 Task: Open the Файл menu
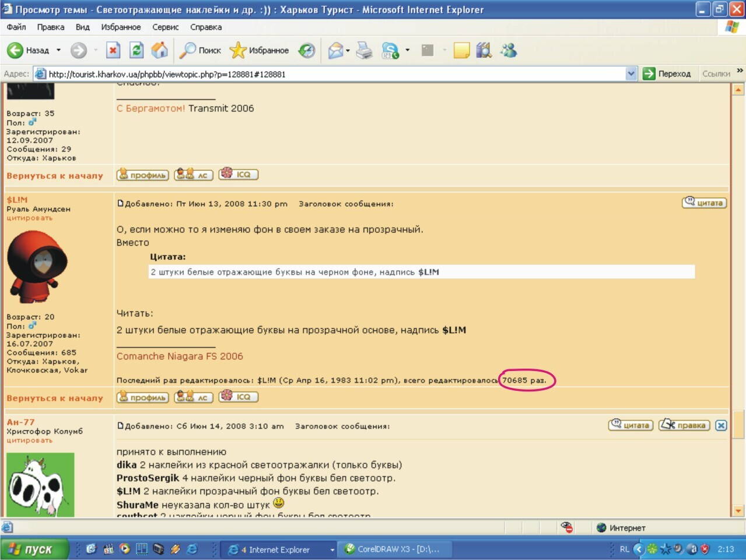pos(16,27)
